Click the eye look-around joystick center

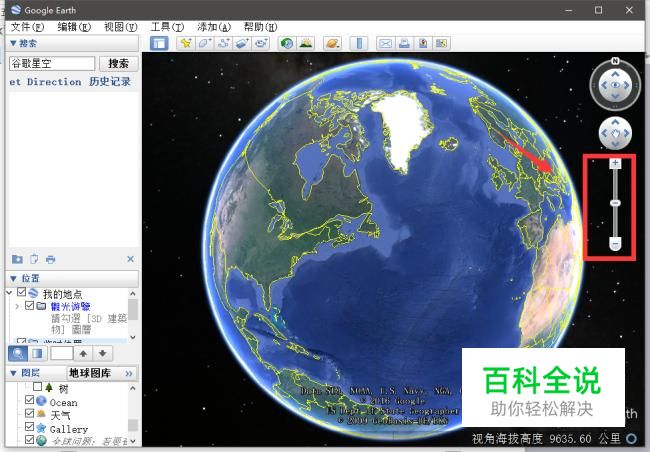[x=616, y=85]
